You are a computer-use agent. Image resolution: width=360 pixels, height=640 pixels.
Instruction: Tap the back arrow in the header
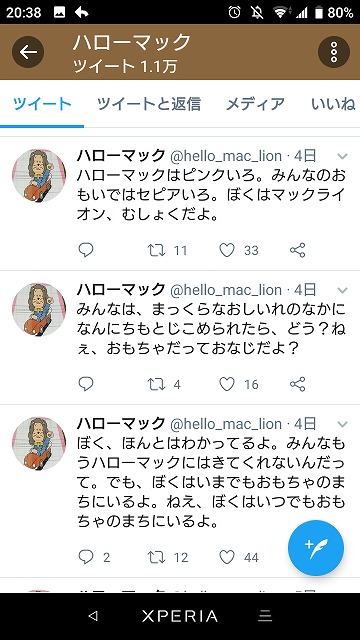click(28, 52)
